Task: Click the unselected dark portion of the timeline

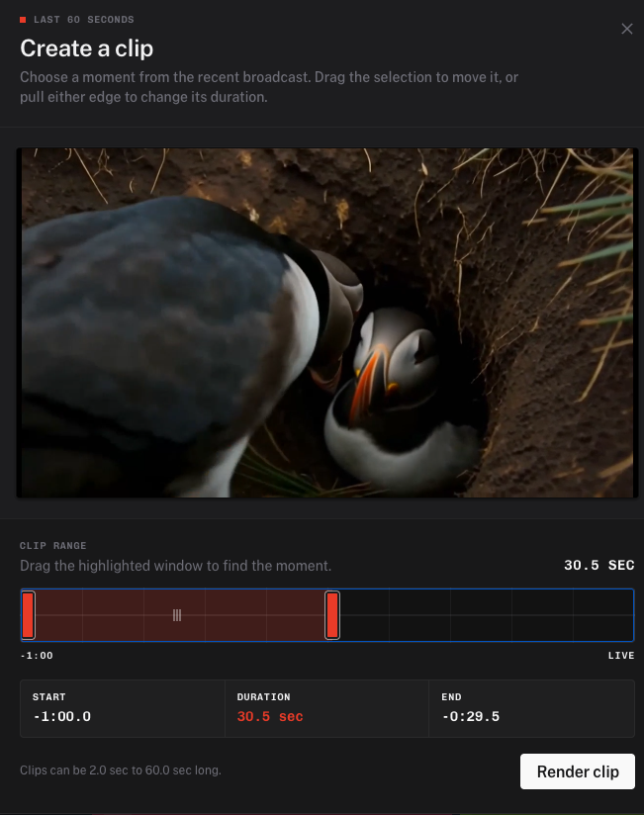Action: pyautogui.click(x=487, y=615)
